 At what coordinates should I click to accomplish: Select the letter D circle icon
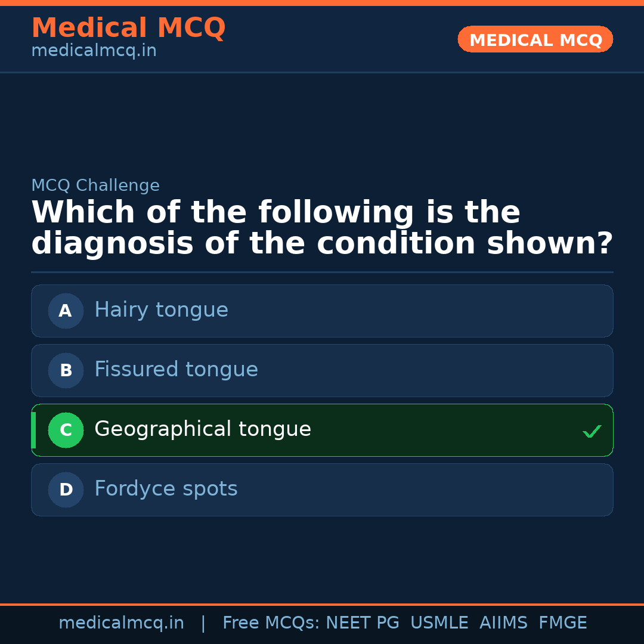(x=66, y=490)
